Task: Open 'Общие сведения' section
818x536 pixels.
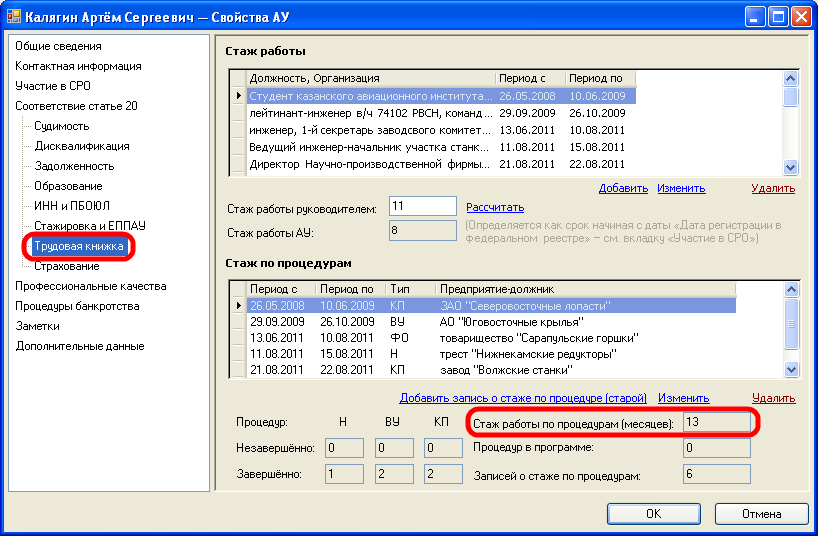Action: (58, 46)
